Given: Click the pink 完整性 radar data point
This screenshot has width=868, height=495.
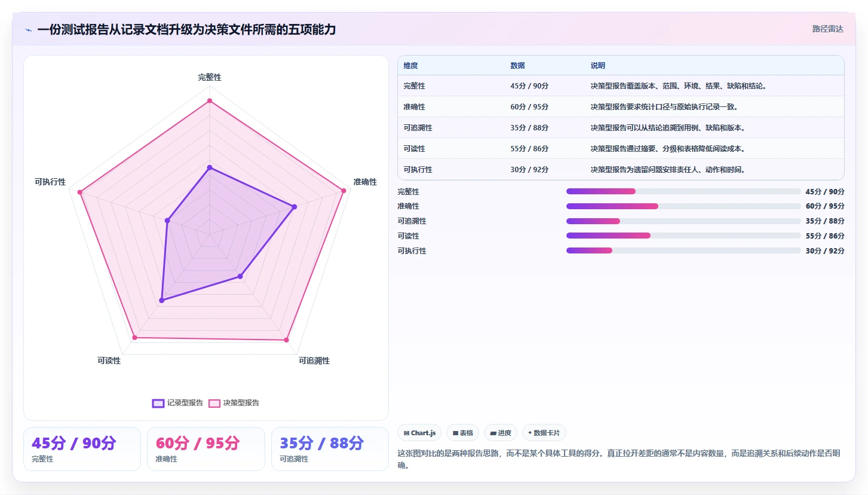Looking at the screenshot, I should (210, 101).
